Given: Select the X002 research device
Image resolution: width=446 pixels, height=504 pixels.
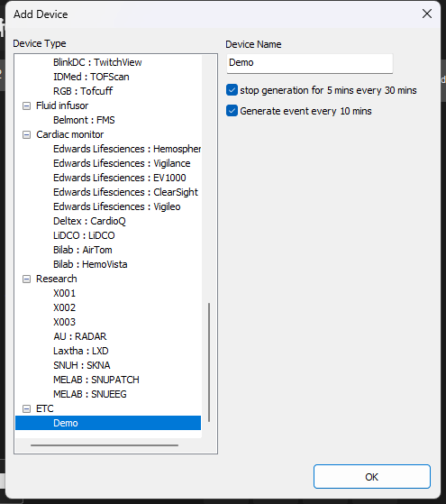Looking at the screenshot, I should tap(64, 307).
